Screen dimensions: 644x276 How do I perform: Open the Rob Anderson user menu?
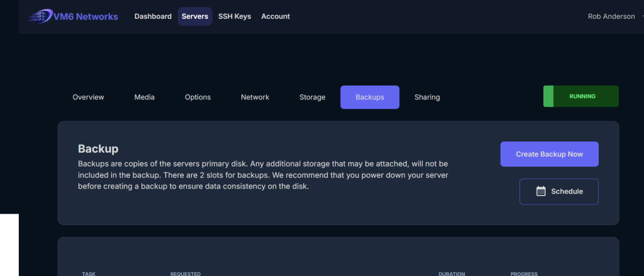point(611,16)
